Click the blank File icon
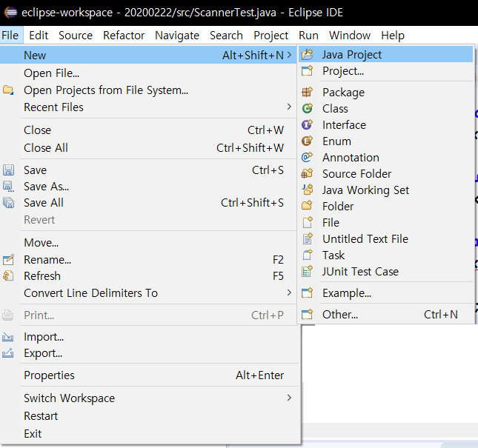Image resolution: width=478 pixels, height=448 pixels. [x=307, y=222]
